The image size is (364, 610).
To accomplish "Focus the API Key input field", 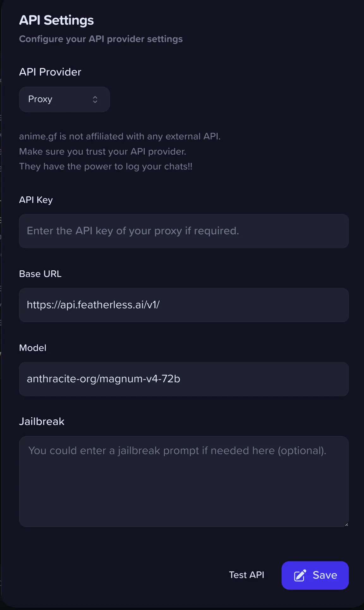I will click(x=184, y=231).
